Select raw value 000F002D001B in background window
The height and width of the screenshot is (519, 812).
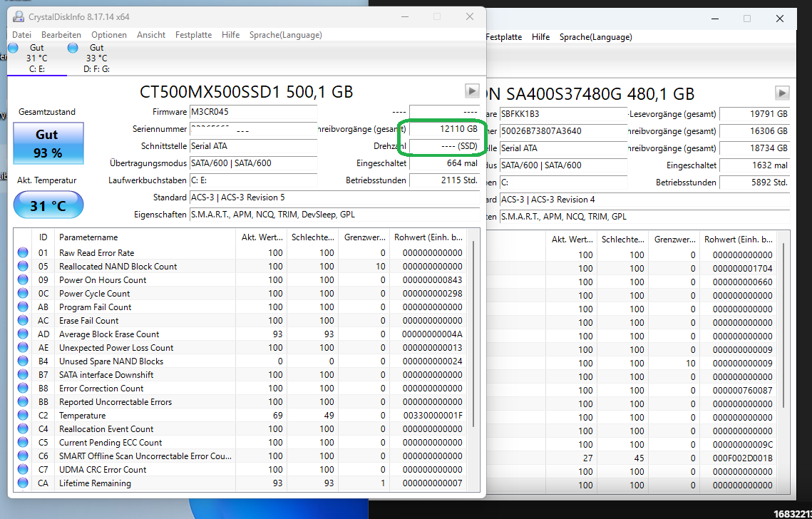tap(743, 458)
